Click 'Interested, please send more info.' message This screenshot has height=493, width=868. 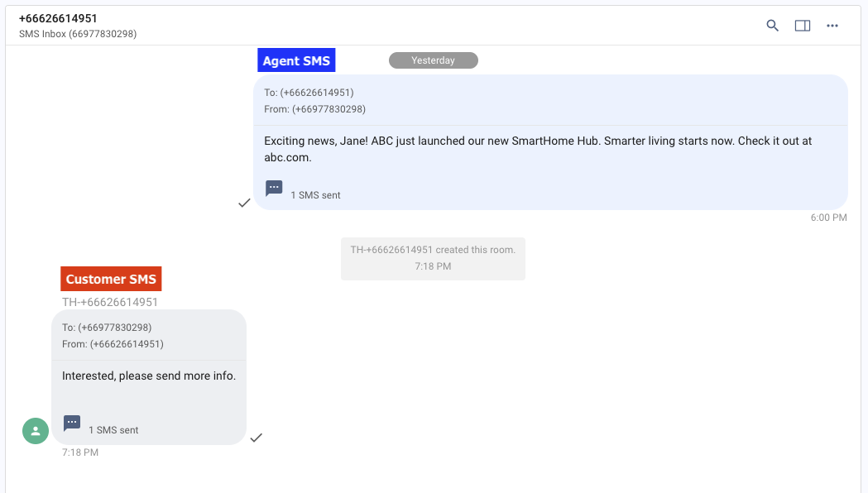click(x=149, y=376)
